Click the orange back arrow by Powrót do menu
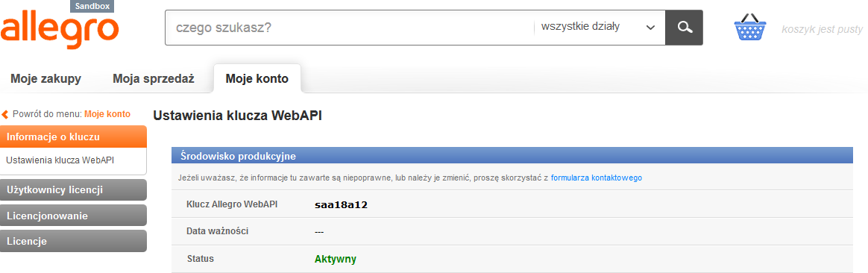The height and width of the screenshot is (273, 868). [5, 115]
